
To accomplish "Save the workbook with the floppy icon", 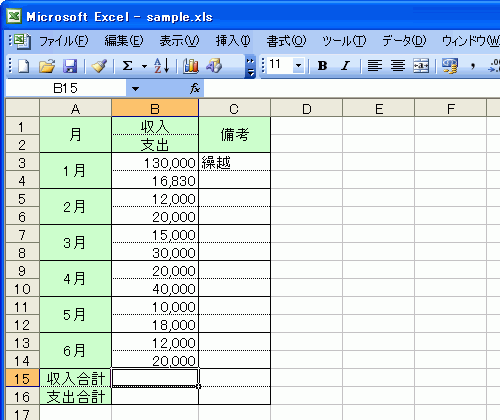I will click(70, 66).
